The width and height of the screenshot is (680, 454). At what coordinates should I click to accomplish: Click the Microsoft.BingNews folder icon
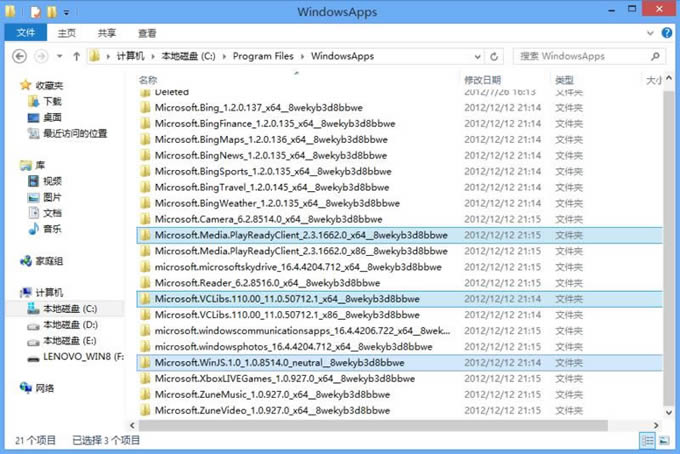point(145,156)
